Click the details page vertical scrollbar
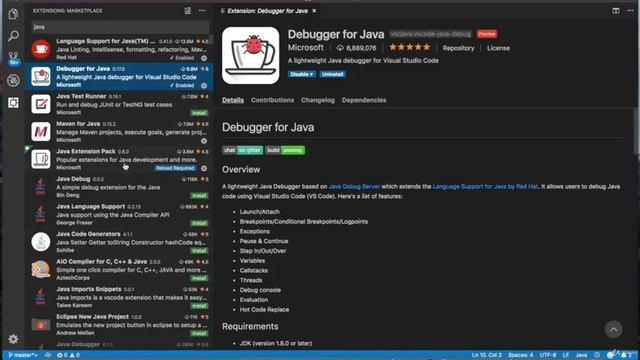The height and width of the screenshot is (360, 640). [x=637, y=131]
